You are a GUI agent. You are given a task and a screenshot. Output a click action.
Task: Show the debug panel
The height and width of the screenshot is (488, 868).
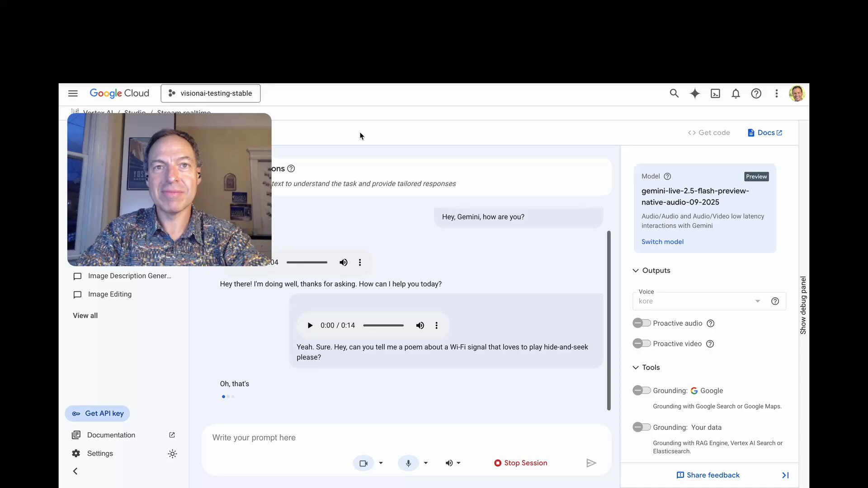pos(803,305)
